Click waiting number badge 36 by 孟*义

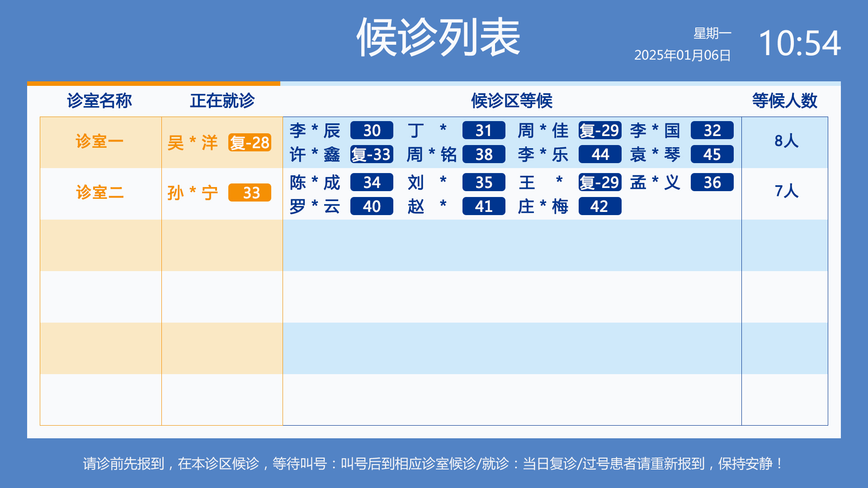pos(712,183)
